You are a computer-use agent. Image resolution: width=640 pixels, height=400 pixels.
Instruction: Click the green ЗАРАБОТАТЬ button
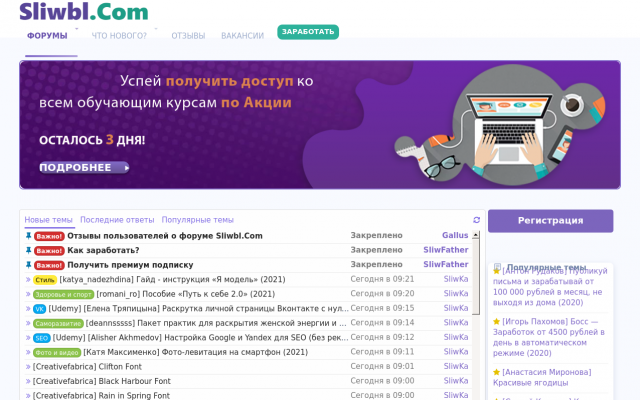pos(308,32)
